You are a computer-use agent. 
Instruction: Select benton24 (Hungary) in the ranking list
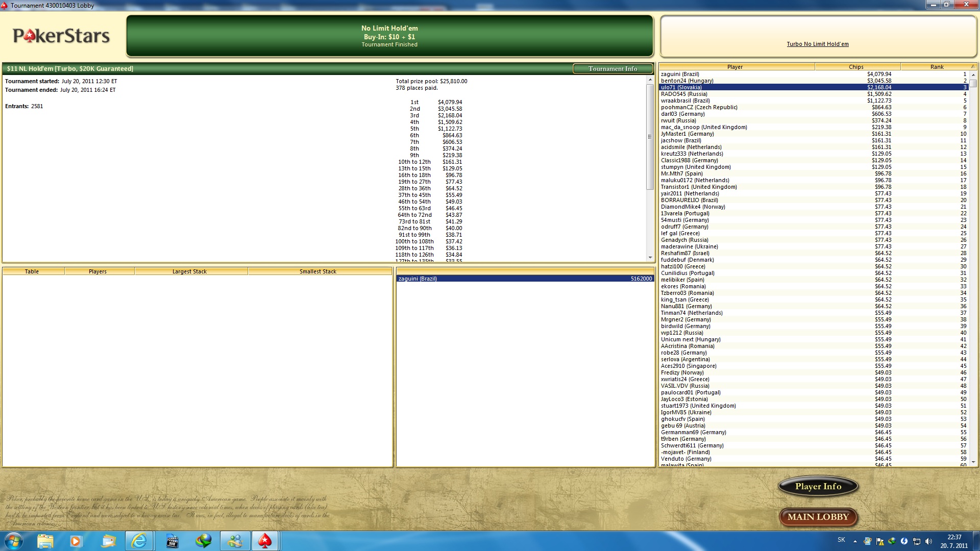point(814,81)
